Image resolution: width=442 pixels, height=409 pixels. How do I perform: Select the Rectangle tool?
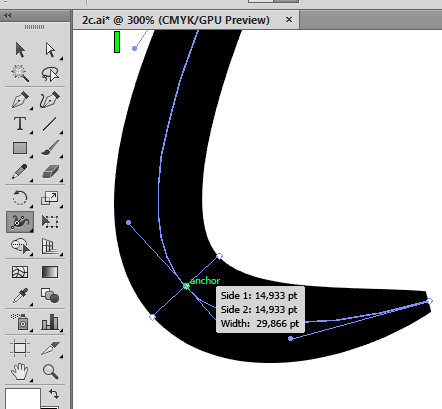click(20, 148)
